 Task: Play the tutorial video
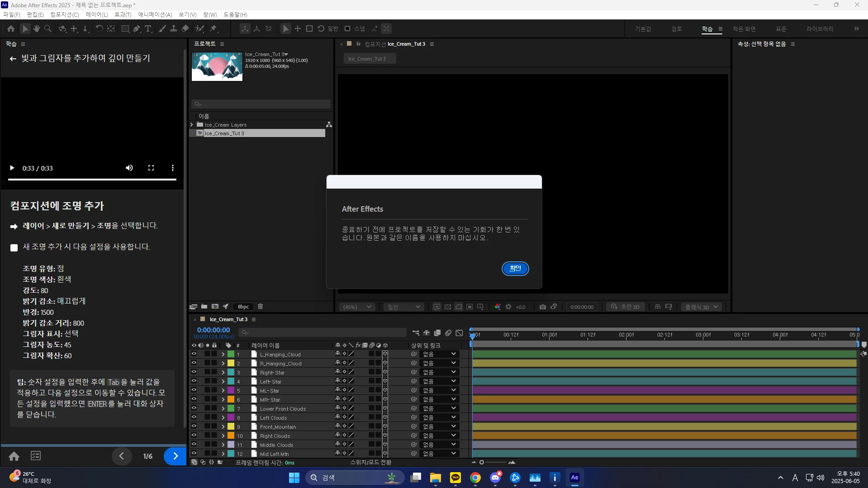point(12,168)
